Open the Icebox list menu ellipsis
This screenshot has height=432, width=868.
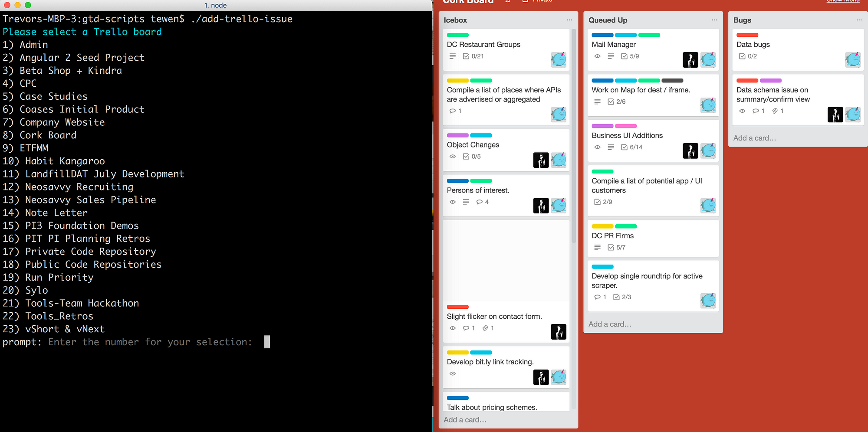[x=569, y=20]
